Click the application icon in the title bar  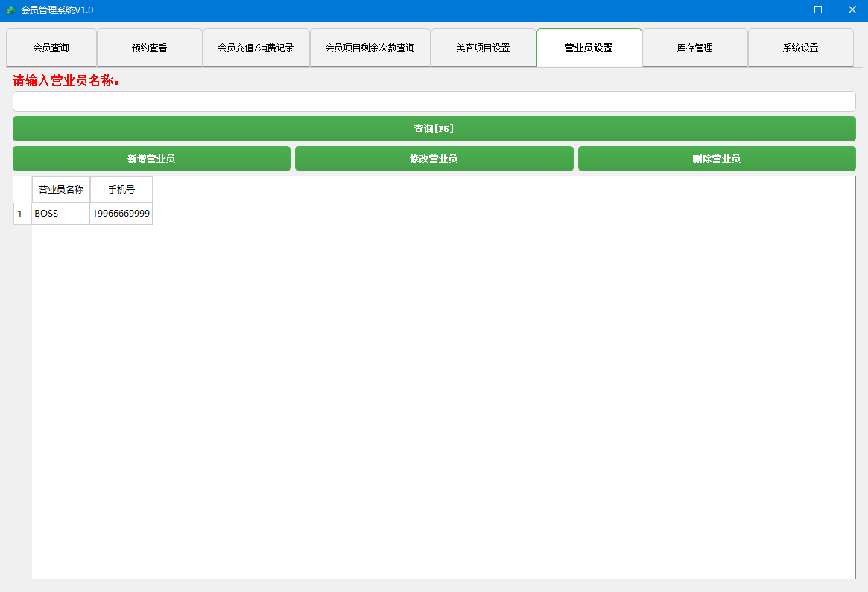click(9, 10)
